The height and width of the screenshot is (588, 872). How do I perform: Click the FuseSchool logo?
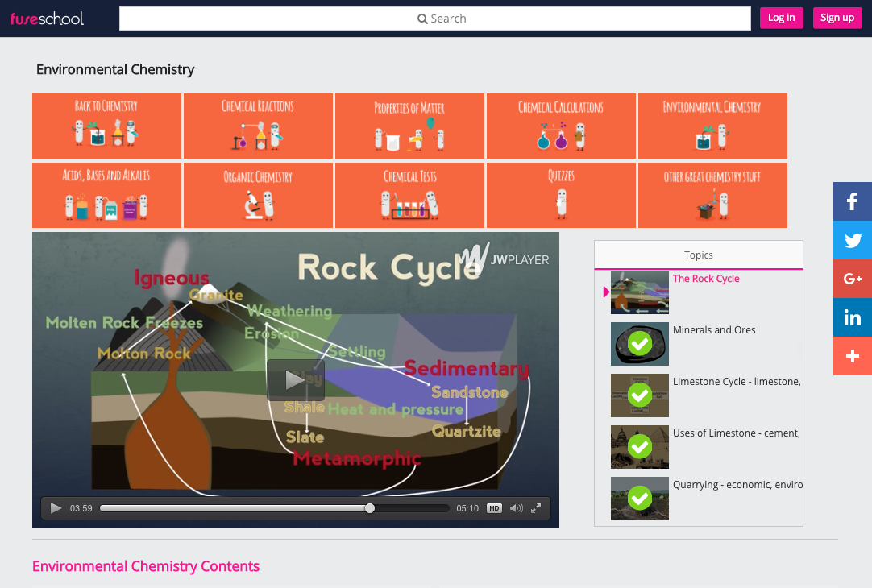(x=47, y=18)
